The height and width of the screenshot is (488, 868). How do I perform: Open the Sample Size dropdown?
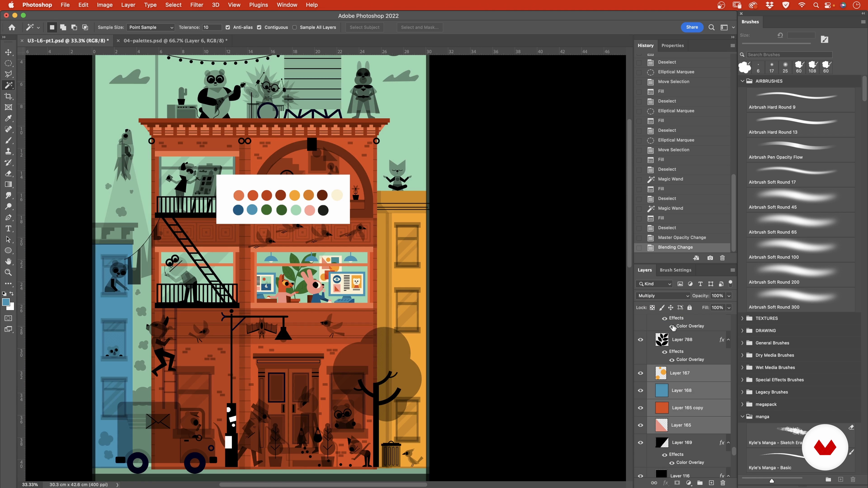pos(150,27)
